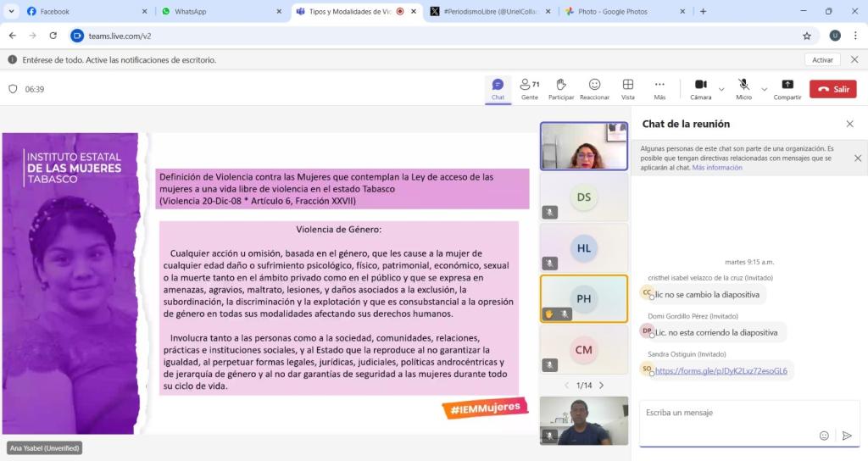Toggle the Chat panel button
Image resolution: width=868 pixels, height=461 pixels.
498,88
